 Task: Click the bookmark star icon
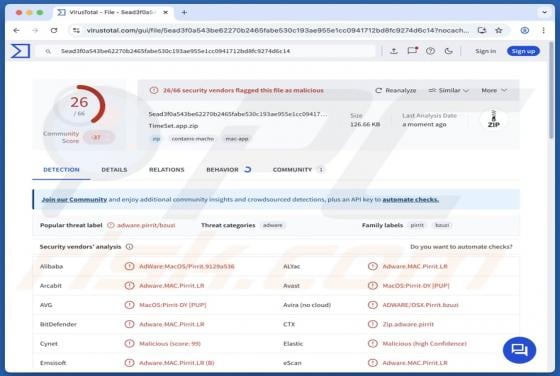click(x=499, y=31)
